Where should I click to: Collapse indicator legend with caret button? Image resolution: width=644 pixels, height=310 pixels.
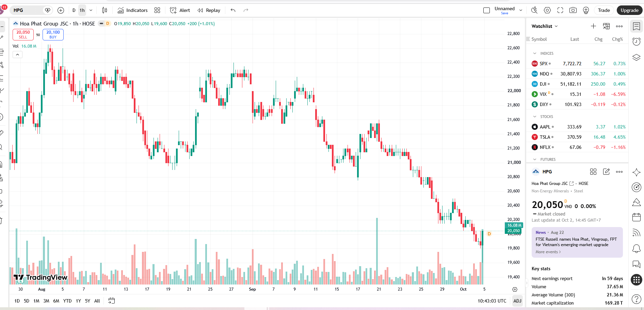(17, 54)
